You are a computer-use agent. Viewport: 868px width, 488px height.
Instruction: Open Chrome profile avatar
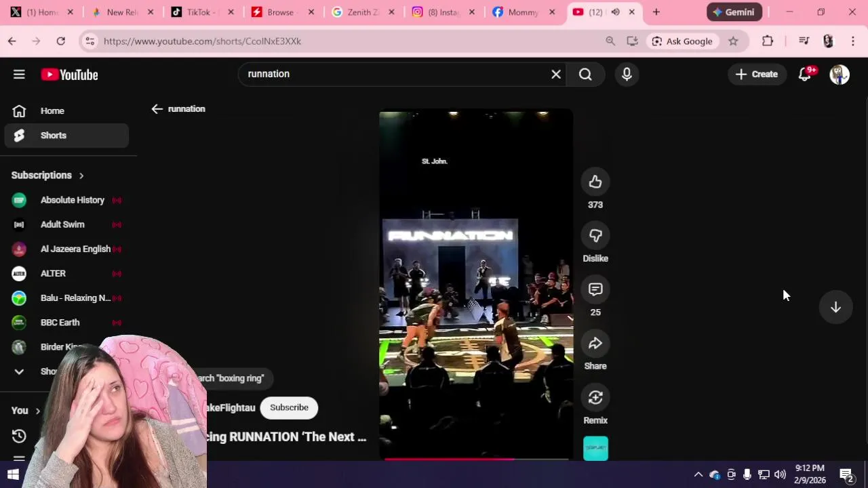[x=828, y=41]
